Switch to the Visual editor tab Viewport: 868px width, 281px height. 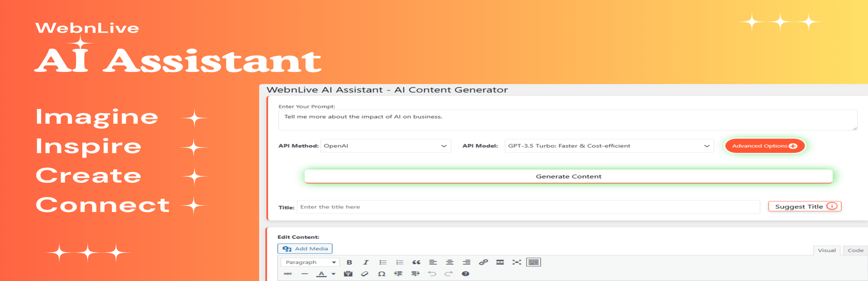(826, 251)
